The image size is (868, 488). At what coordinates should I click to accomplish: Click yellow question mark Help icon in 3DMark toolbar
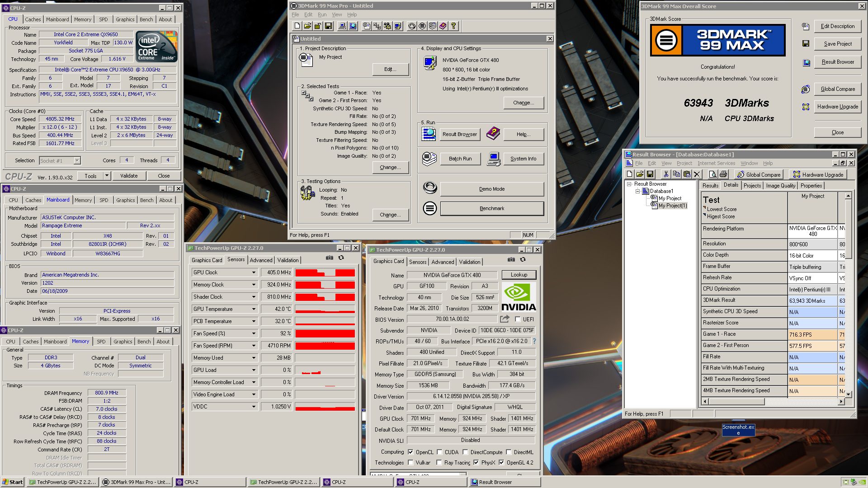point(453,26)
